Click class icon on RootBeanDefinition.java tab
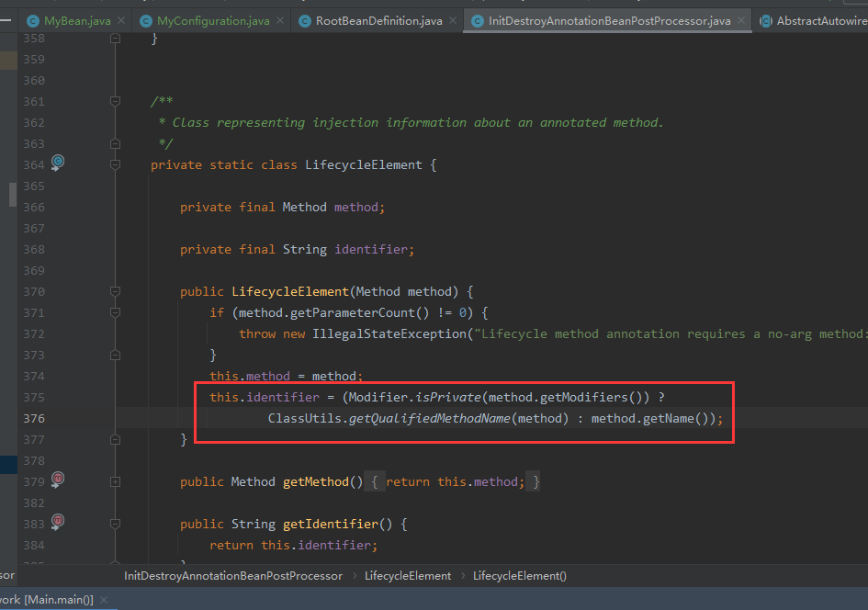The height and width of the screenshot is (610, 868). coord(304,21)
